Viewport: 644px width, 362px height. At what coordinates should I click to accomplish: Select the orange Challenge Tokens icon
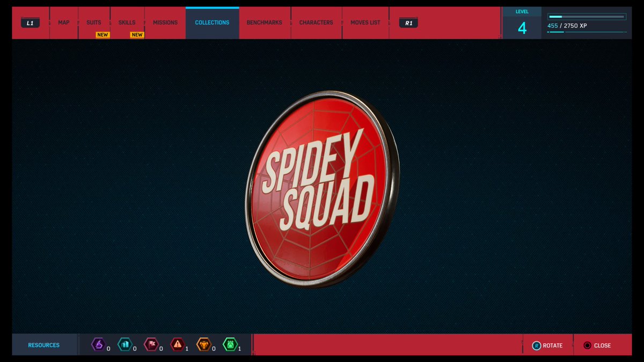pyautogui.click(x=204, y=345)
